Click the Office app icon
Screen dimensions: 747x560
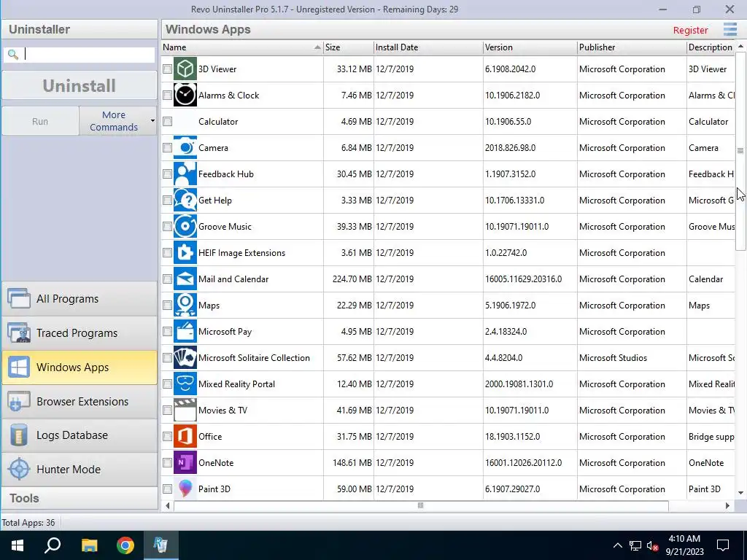tap(185, 436)
